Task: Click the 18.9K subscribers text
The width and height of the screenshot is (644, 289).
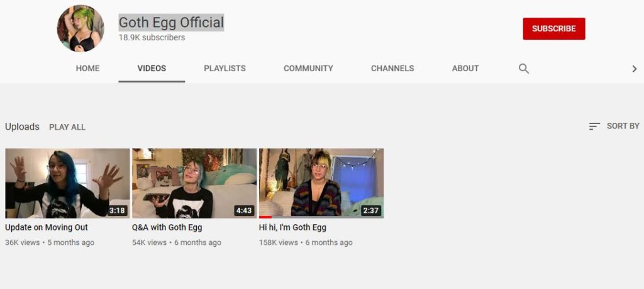Action: coord(152,37)
